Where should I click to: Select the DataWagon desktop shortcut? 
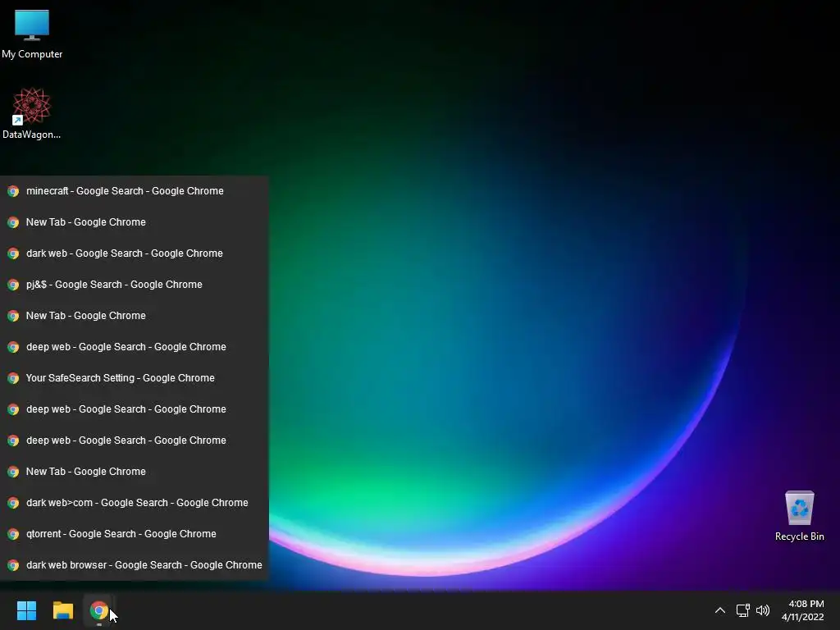pyautogui.click(x=32, y=113)
